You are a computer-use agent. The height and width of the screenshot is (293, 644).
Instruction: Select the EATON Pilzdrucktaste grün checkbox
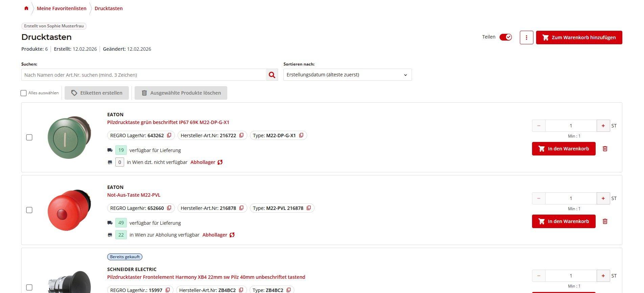coord(29,138)
